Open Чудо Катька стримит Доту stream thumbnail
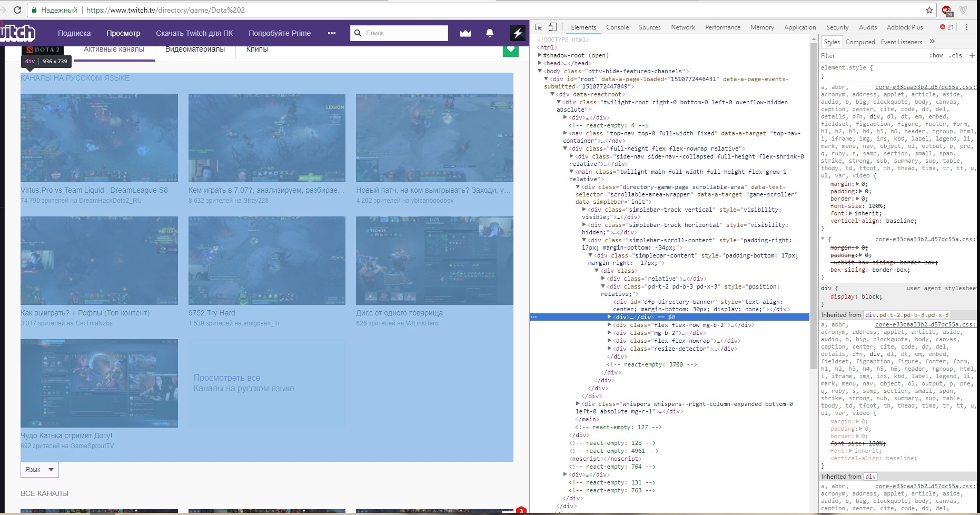Image resolution: width=980 pixels, height=515 pixels. (99, 383)
